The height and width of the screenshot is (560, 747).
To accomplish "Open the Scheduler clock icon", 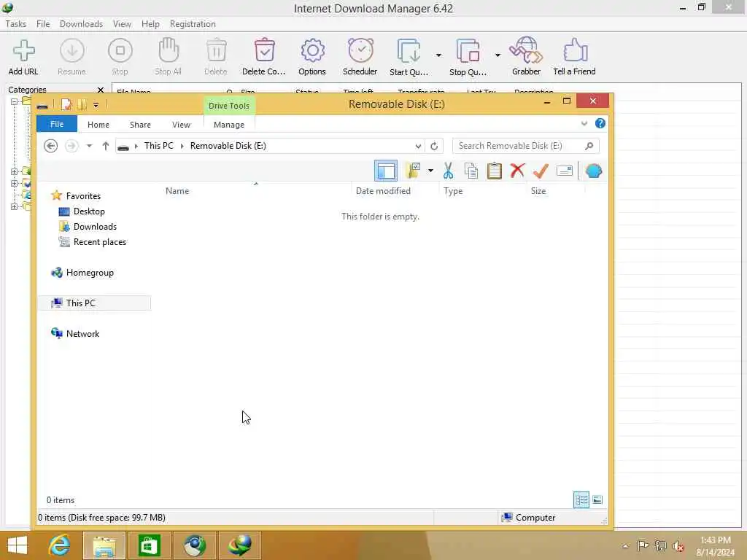I will point(360,57).
